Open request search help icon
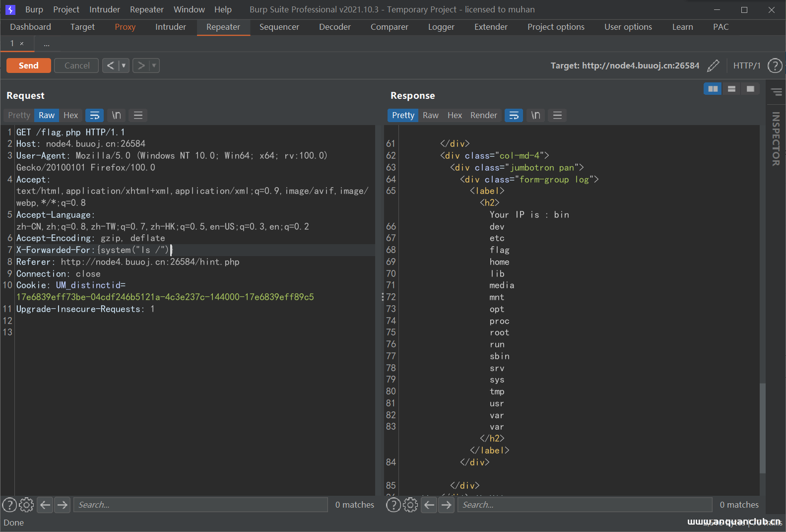 (x=9, y=505)
